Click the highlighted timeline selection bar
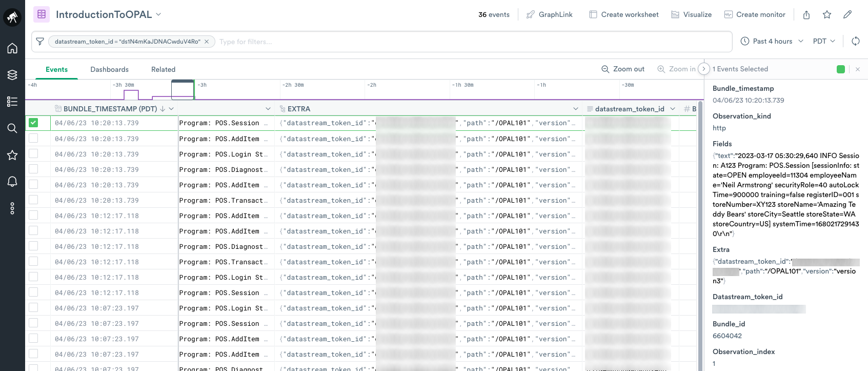The image size is (868, 371). click(183, 89)
